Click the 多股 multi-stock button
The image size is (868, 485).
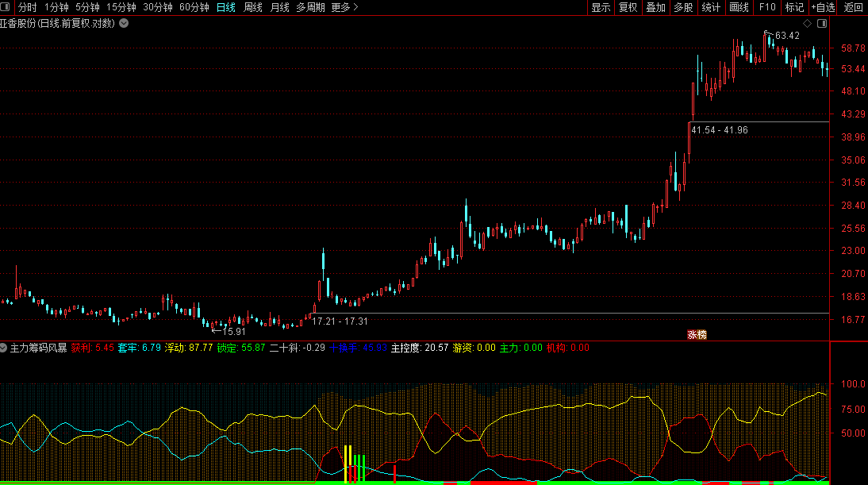coord(684,7)
